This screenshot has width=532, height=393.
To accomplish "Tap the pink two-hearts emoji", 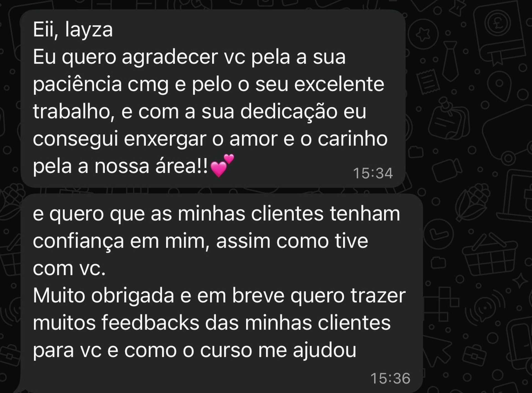I will click(x=222, y=166).
